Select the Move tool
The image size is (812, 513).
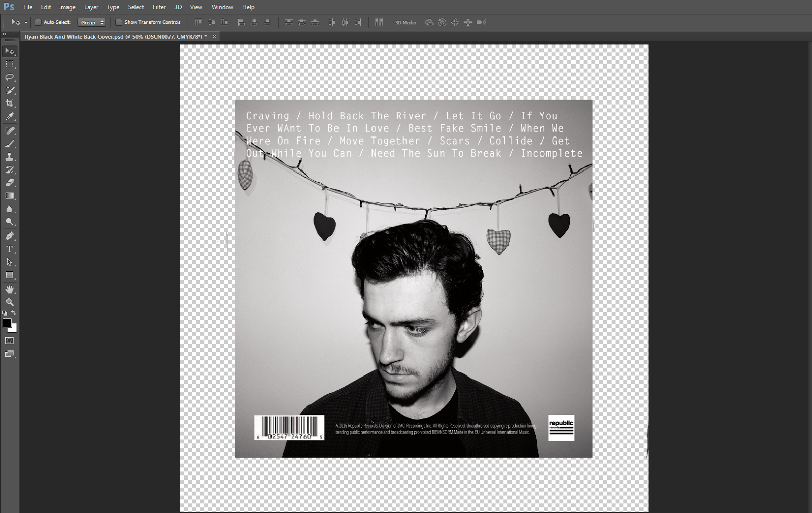(10, 51)
